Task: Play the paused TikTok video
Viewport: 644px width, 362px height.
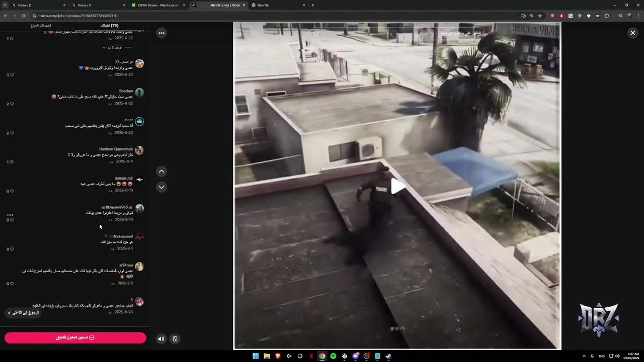Action: pos(397,187)
